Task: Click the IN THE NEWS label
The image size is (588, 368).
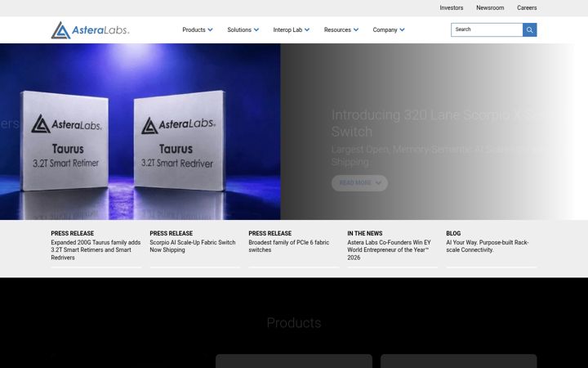Action: pos(365,233)
